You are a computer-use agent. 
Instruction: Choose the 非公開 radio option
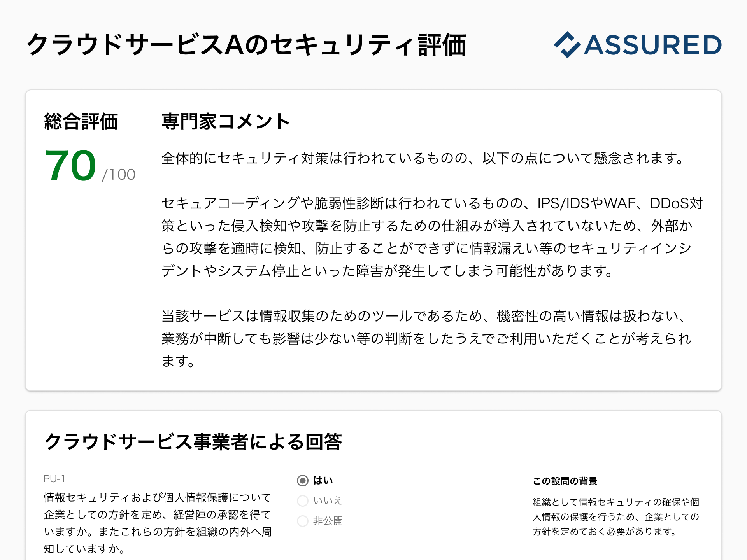(x=303, y=521)
